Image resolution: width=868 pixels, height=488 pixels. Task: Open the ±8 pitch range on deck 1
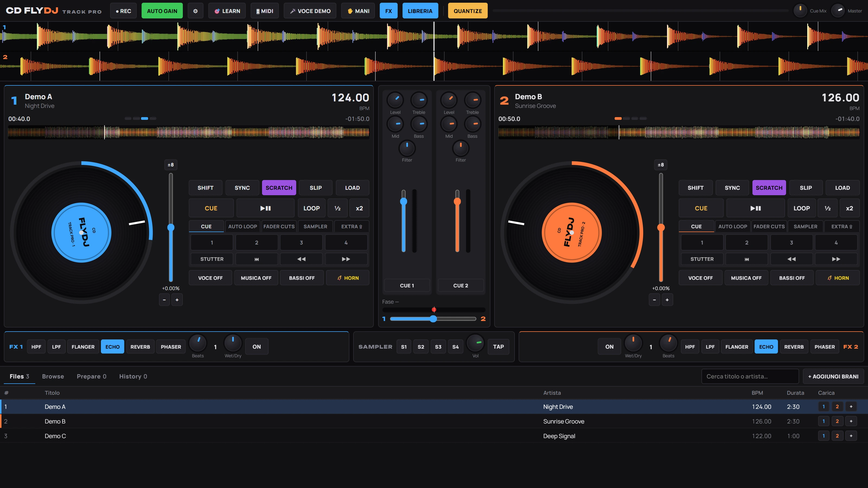coord(171,165)
